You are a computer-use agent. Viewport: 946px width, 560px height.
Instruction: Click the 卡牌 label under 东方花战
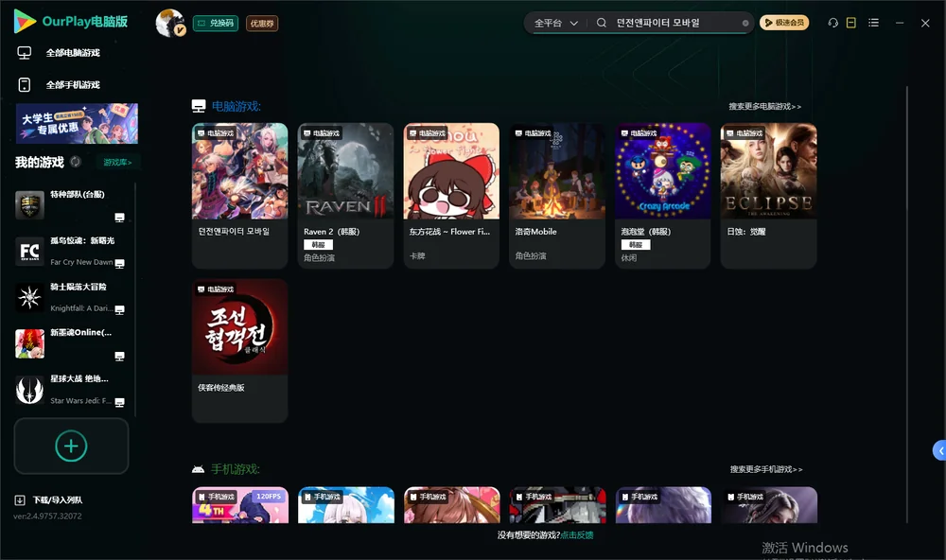417,256
